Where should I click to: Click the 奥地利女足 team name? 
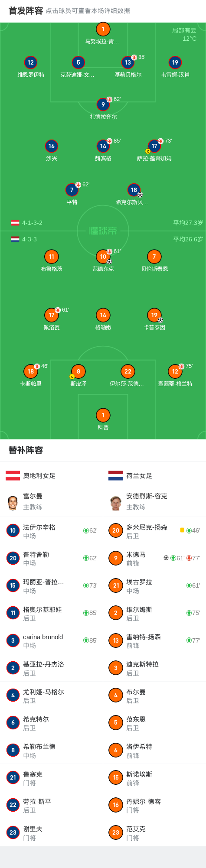39,476
